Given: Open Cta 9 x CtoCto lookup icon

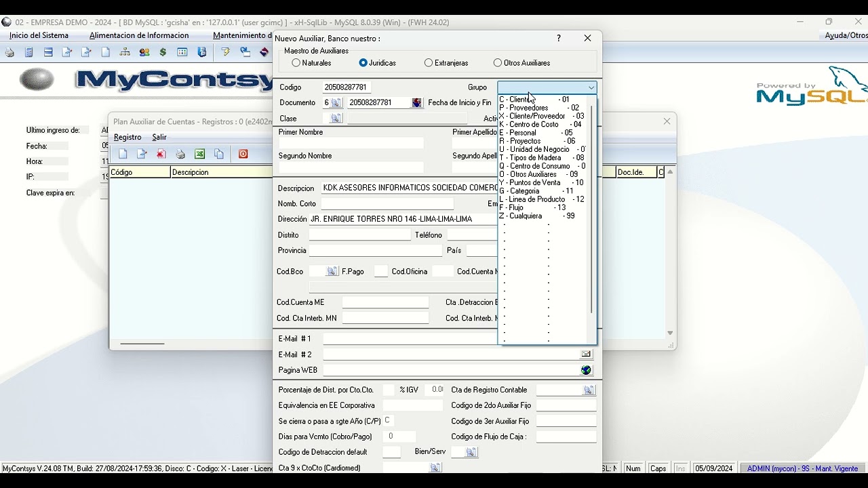Looking at the screenshot, I should click(x=435, y=468).
